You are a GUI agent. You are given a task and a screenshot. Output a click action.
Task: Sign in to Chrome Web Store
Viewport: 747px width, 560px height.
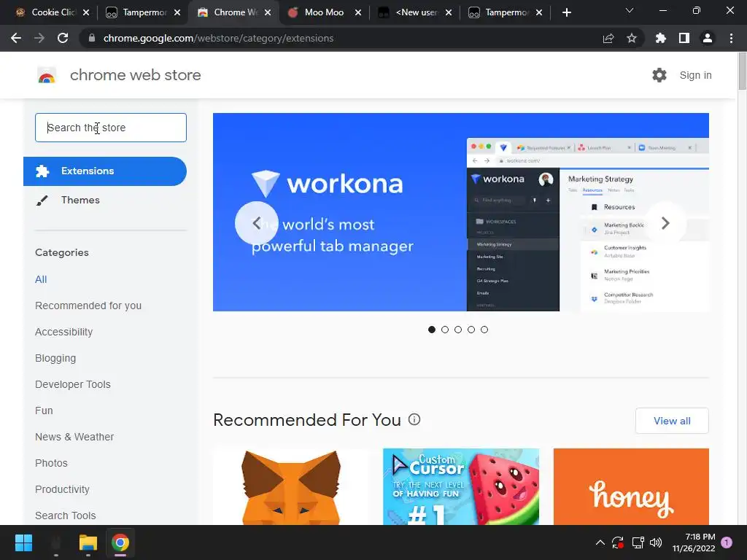[x=695, y=75]
